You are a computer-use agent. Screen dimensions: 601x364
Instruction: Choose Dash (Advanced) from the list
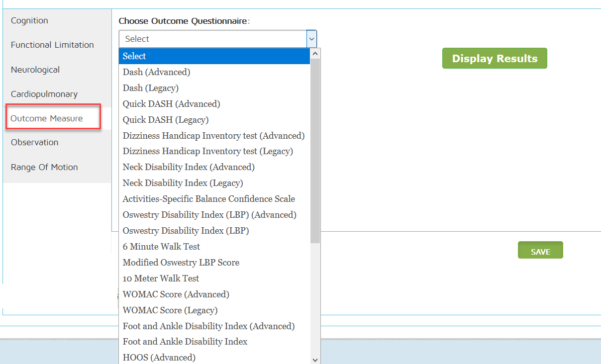coord(156,72)
